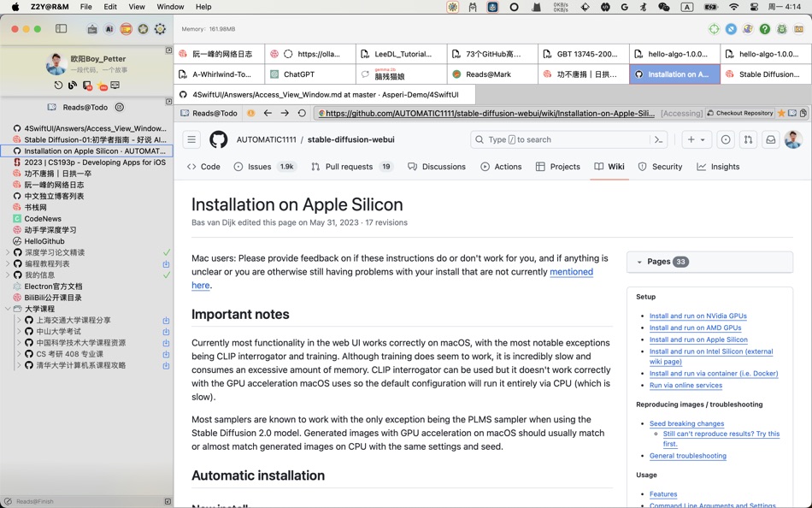The image size is (812, 508).
Task: Click the hamburger menu beside AUTOMATIC1111
Action: tap(191, 139)
